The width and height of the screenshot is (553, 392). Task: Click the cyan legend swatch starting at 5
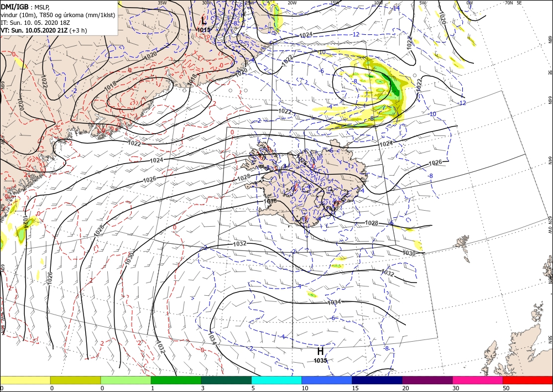pyautogui.click(x=276, y=380)
